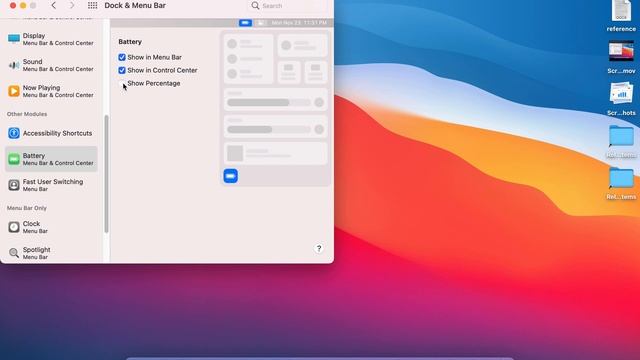Click the Now Playing orange icon

point(14,91)
